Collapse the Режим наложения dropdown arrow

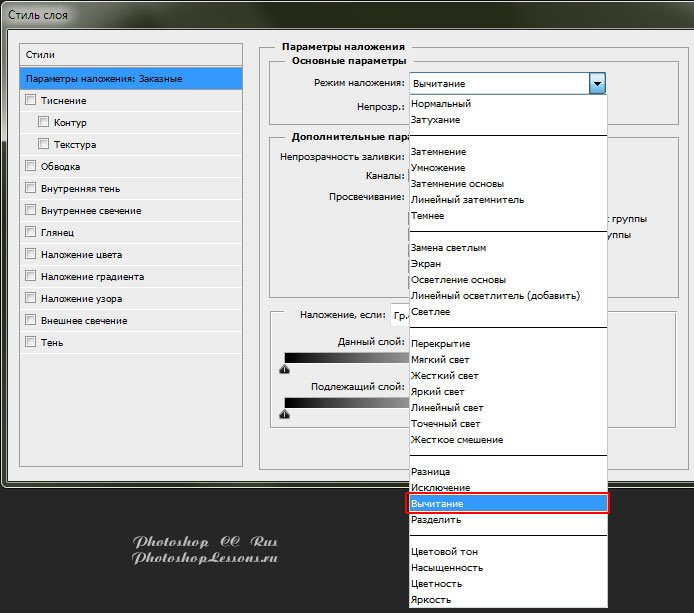[597, 83]
